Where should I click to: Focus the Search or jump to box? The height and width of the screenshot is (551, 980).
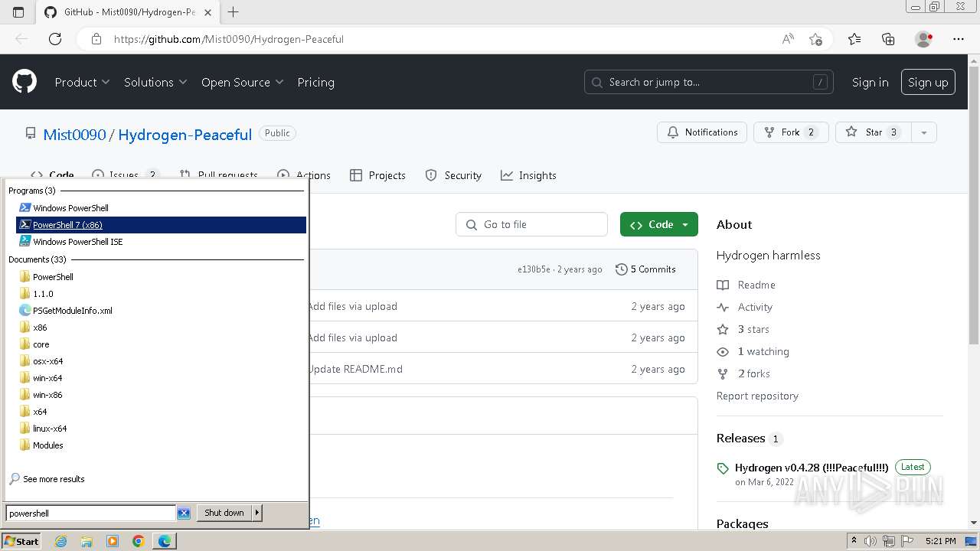709,82
